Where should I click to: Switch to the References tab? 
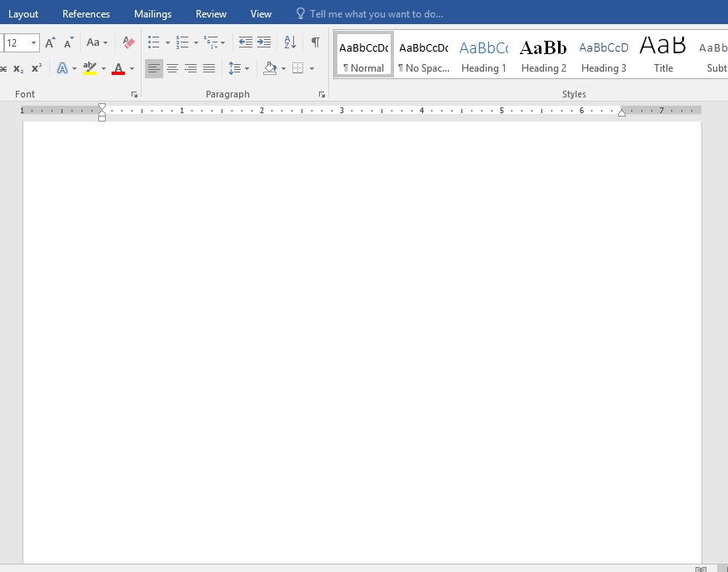(86, 14)
